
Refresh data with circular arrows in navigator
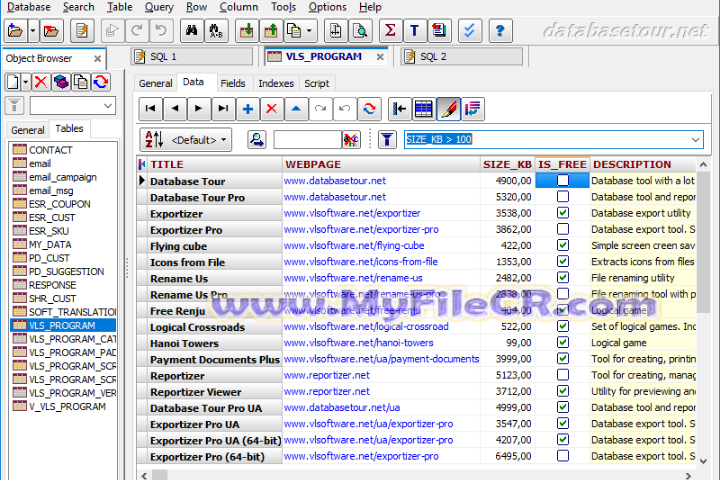tap(369, 109)
